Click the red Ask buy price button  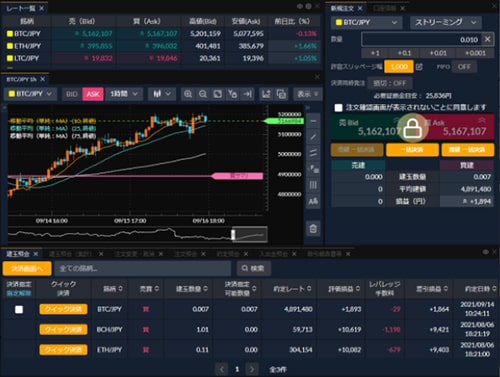[x=458, y=127]
